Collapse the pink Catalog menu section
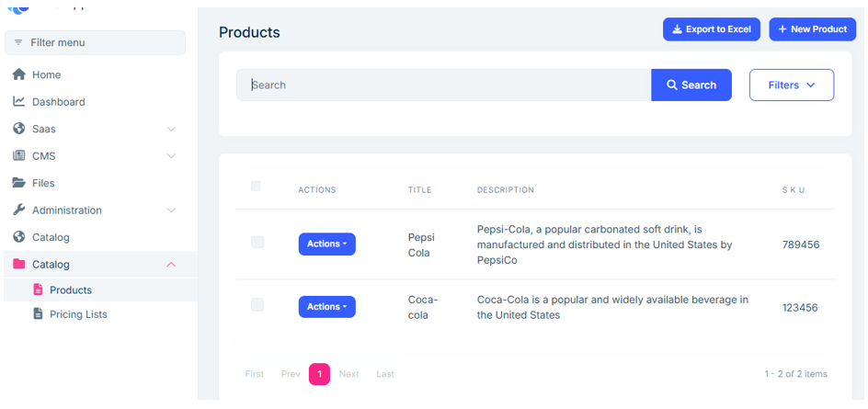 pos(171,265)
